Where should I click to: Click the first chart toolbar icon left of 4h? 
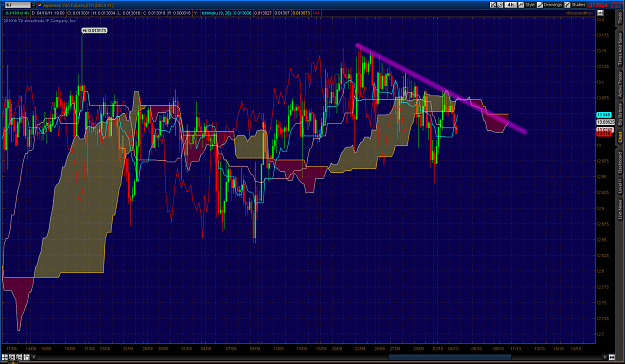click(x=493, y=5)
